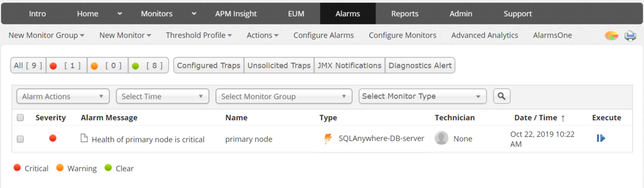Click the pie chart report icon
Viewport: 644px width, 188px height.
tap(612, 36)
